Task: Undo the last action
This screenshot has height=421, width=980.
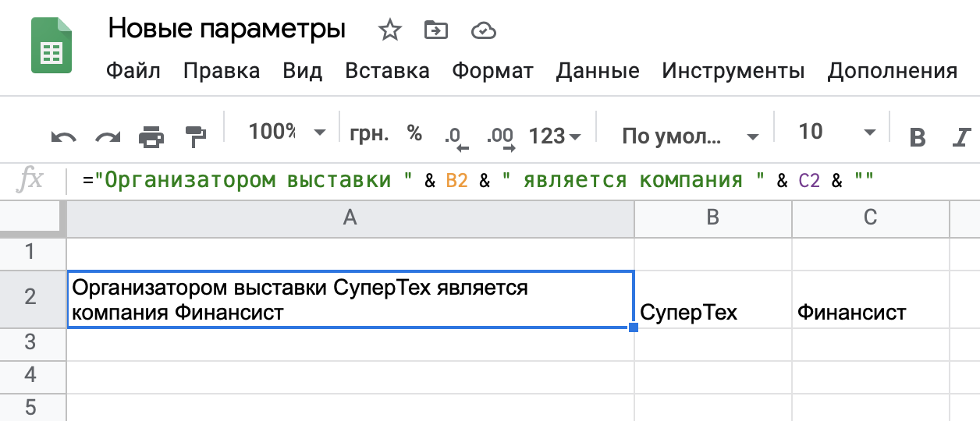Action: tap(63, 137)
